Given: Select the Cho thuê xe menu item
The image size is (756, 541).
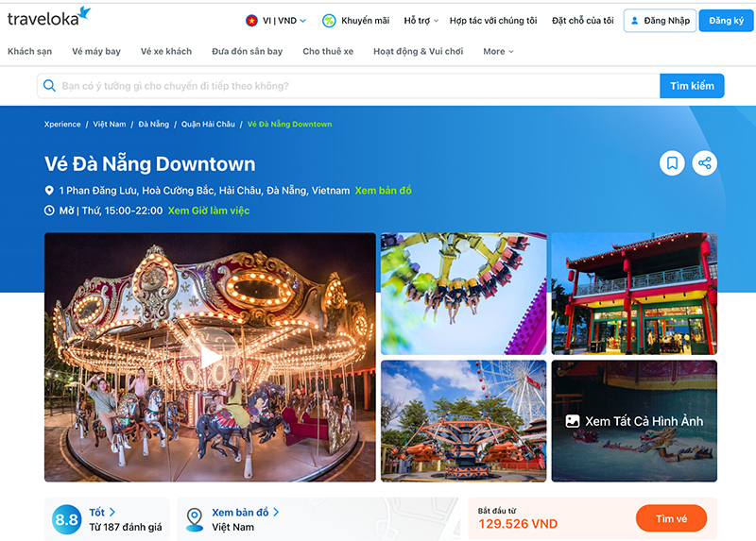Looking at the screenshot, I should click(328, 52).
